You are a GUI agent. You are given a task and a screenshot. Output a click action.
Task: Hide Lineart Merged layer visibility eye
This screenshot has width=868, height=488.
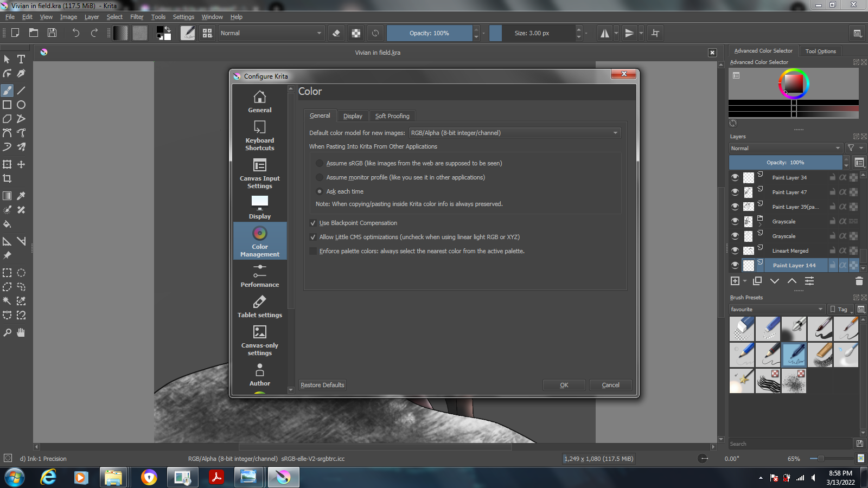[735, 251]
